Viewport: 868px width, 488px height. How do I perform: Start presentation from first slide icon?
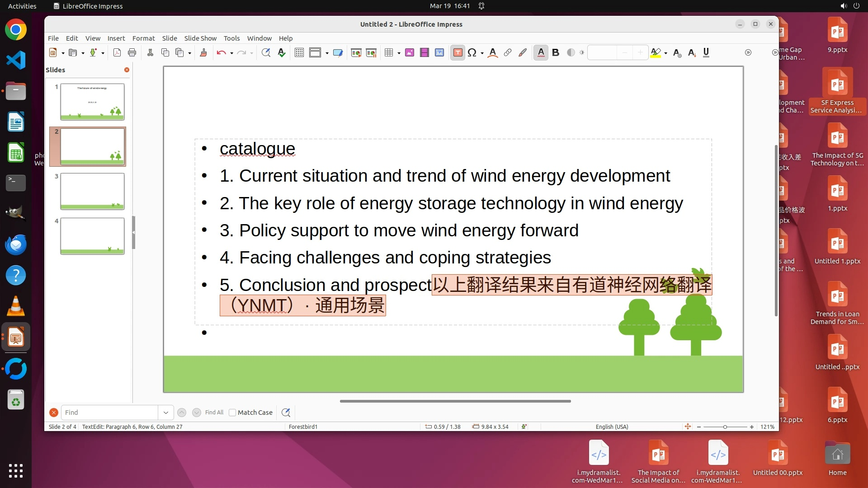pyautogui.click(x=356, y=53)
